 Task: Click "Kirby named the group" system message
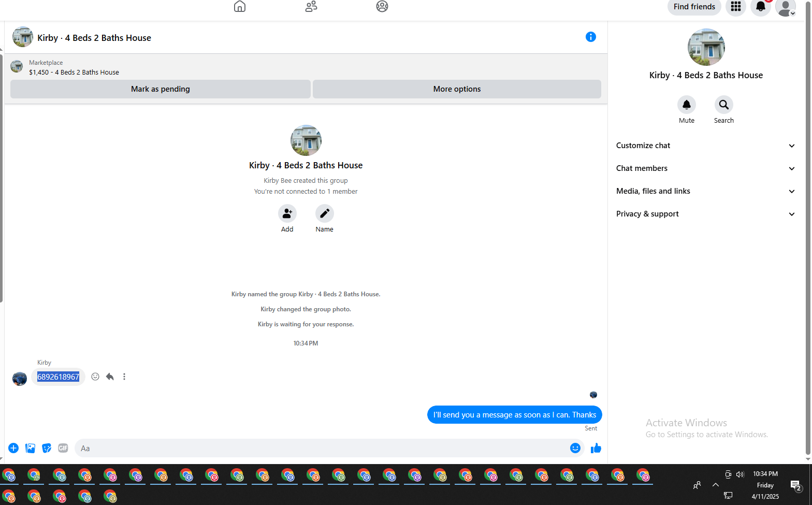pyautogui.click(x=306, y=294)
